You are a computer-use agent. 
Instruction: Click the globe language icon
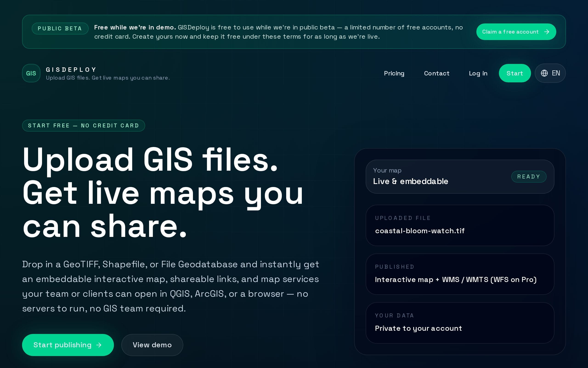544,73
